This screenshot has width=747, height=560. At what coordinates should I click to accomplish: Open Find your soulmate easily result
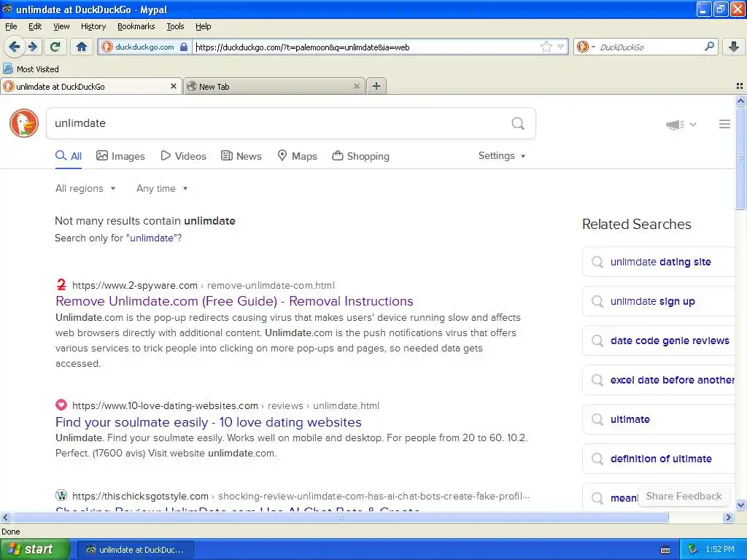pyautogui.click(x=208, y=422)
